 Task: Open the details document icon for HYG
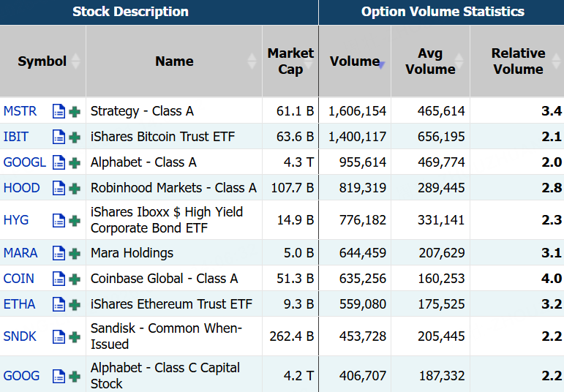coord(59,220)
